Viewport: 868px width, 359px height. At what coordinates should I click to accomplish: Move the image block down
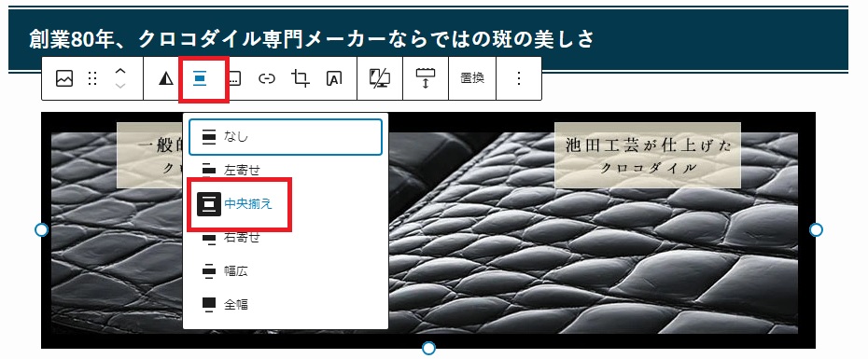pyautogui.click(x=120, y=87)
